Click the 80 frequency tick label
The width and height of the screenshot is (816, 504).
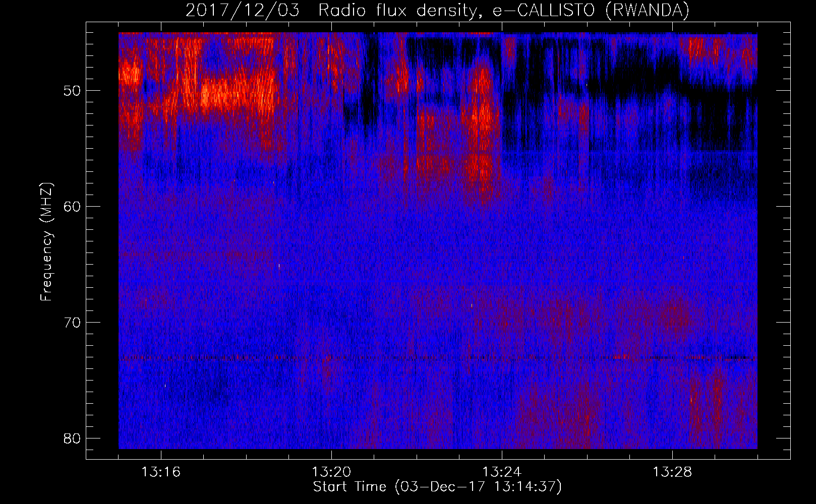[x=73, y=438]
